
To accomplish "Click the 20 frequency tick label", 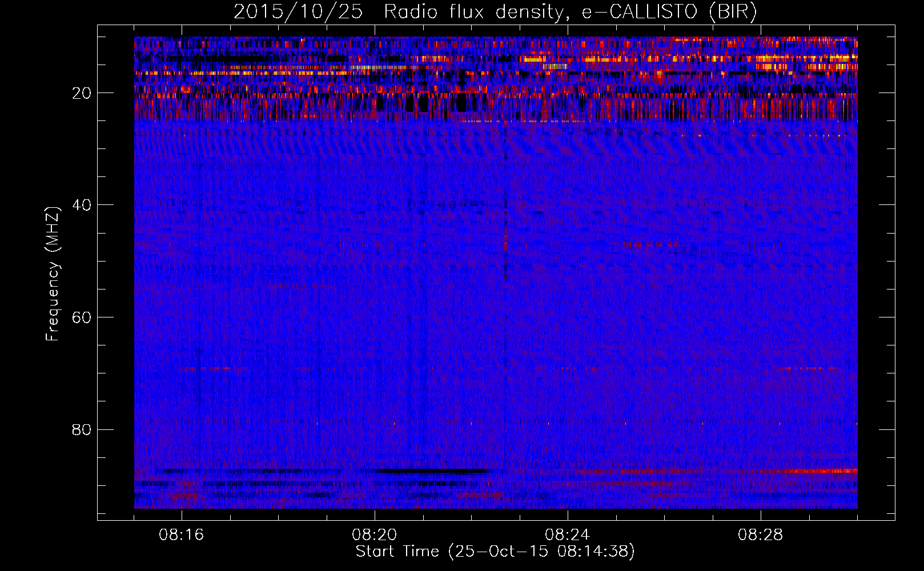I will point(82,93).
